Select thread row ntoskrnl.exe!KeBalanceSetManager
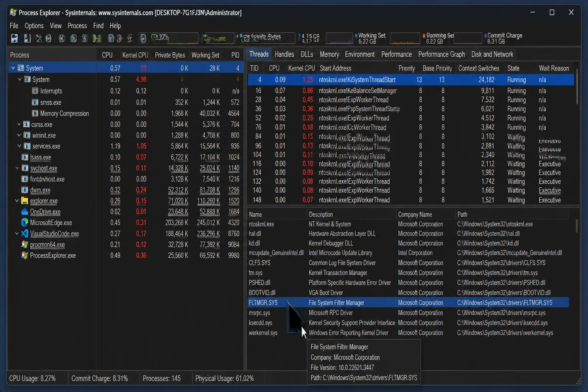The width and height of the screenshot is (588, 392). click(x=411, y=91)
